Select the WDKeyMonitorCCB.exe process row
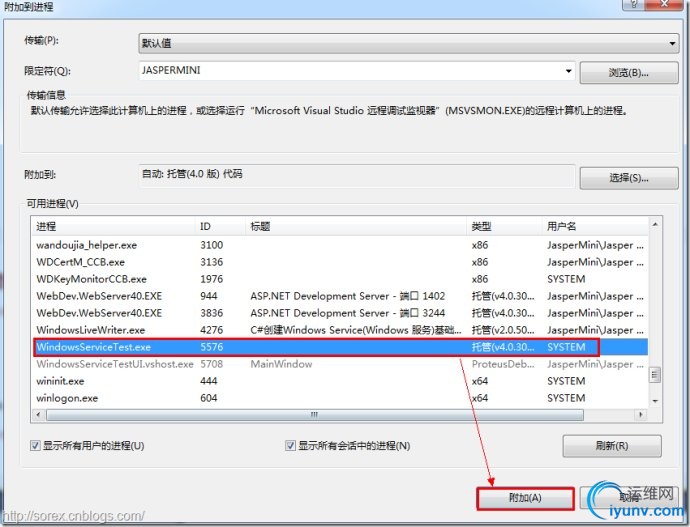The image size is (690, 527). click(x=340, y=279)
